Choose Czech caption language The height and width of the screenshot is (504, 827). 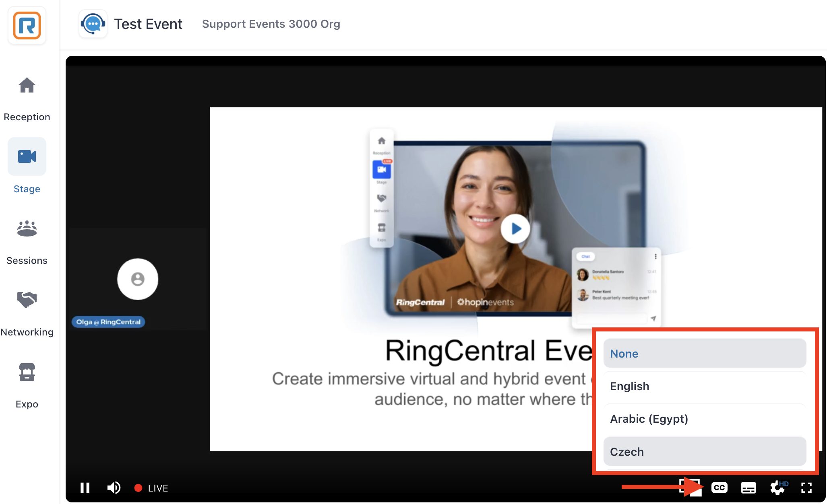pos(705,452)
